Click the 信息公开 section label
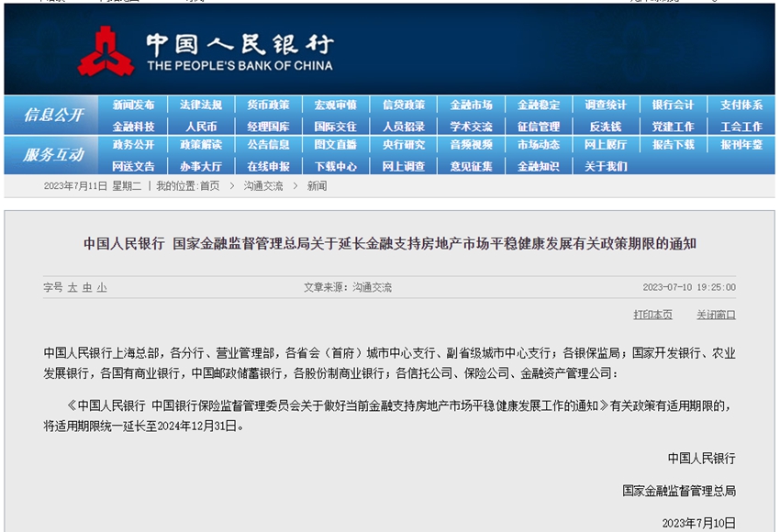This screenshot has width=780, height=532. coord(54,115)
